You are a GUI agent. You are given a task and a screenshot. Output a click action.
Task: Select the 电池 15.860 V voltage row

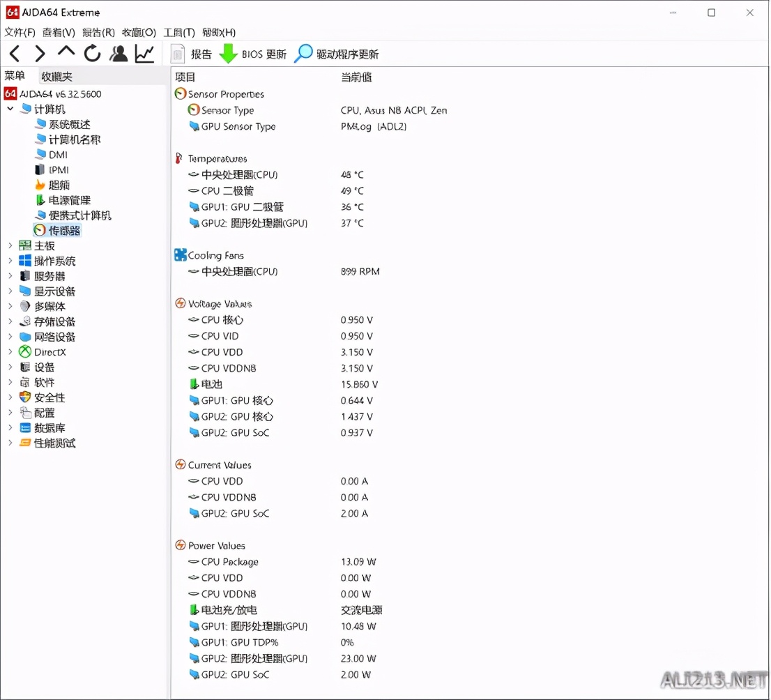pyautogui.click(x=283, y=383)
